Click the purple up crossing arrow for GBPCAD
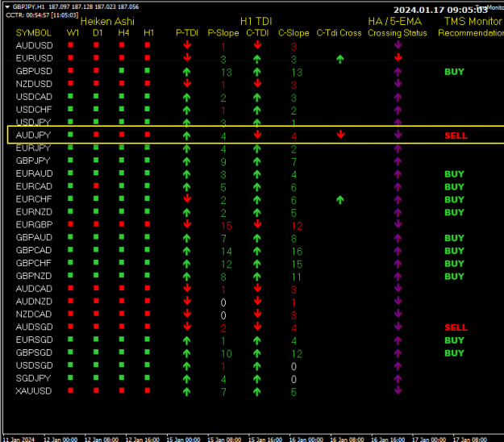The height and width of the screenshot is (442, 504). tap(398, 251)
